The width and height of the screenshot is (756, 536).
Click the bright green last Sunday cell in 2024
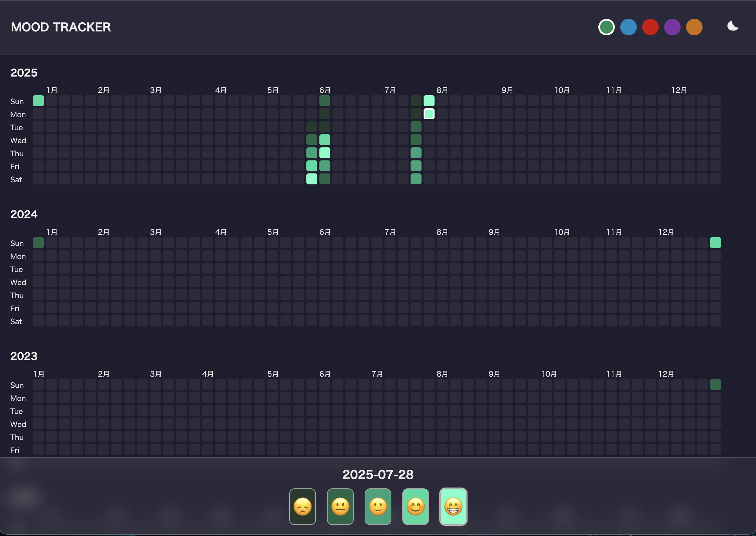[x=716, y=243]
